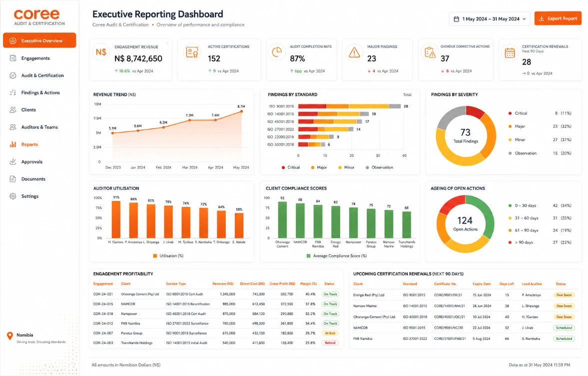This screenshot has height=376, width=588.
Task: Click the download icon on Export Report
Action: tap(542, 18)
